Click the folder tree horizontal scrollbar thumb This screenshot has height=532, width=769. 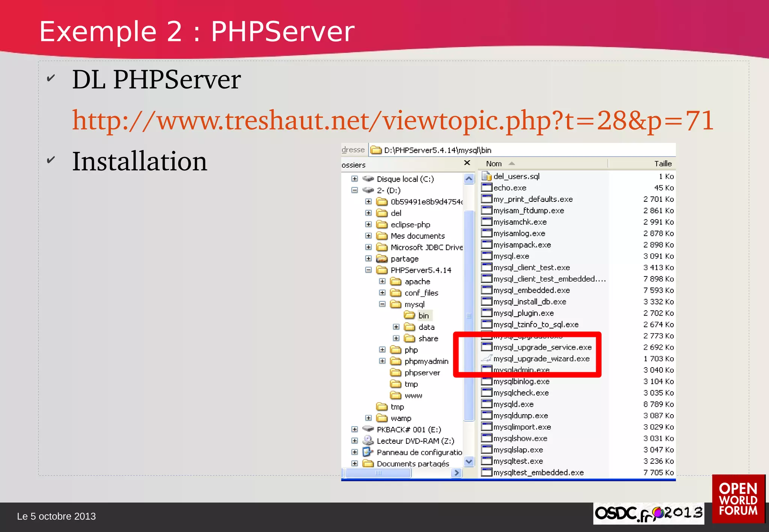(378, 473)
